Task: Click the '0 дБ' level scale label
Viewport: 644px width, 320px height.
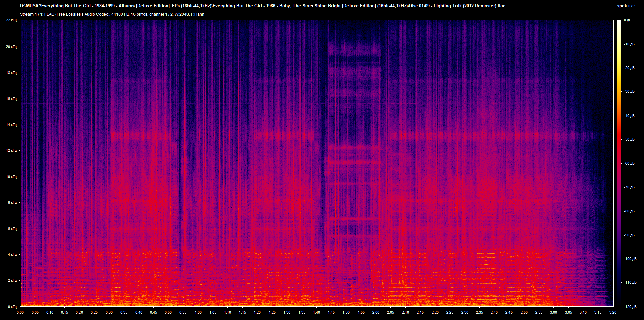Action: coord(627,20)
